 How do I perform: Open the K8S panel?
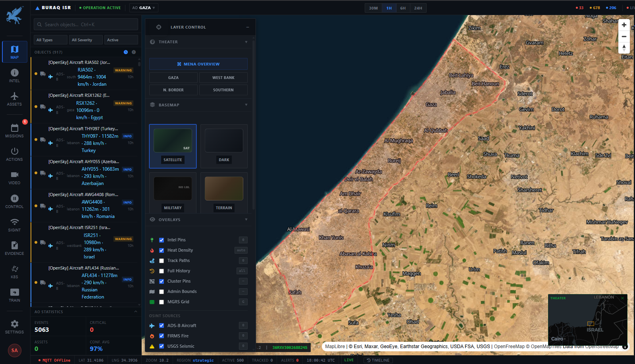tap(14, 272)
